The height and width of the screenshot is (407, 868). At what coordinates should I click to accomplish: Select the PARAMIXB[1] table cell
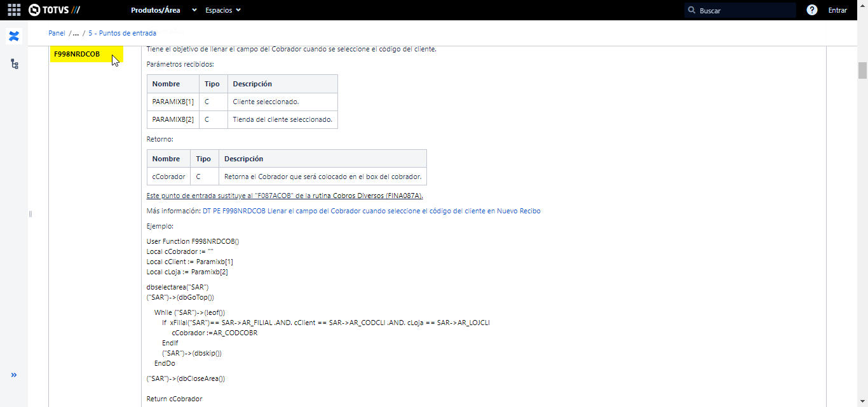point(173,102)
